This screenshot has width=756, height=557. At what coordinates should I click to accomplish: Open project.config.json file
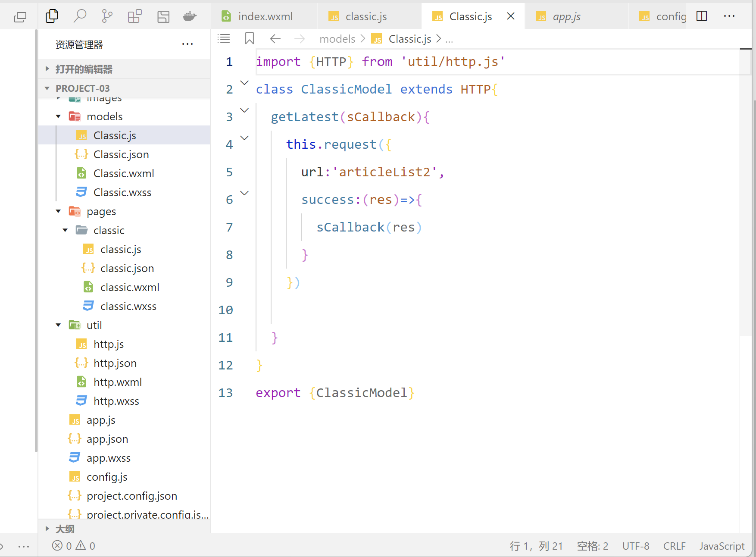pos(125,496)
